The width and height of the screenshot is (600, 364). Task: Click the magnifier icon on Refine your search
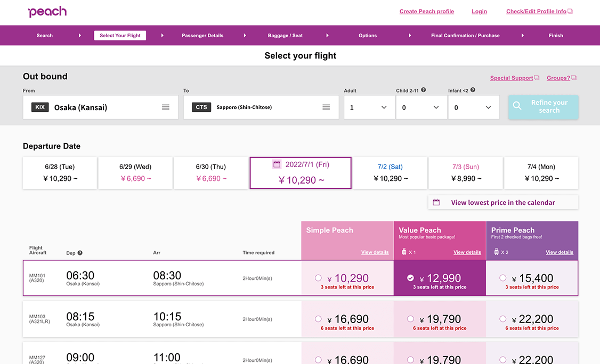point(517,106)
